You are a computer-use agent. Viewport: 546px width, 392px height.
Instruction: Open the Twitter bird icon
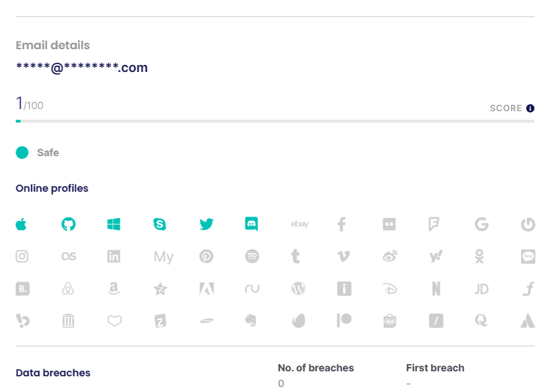[206, 225]
